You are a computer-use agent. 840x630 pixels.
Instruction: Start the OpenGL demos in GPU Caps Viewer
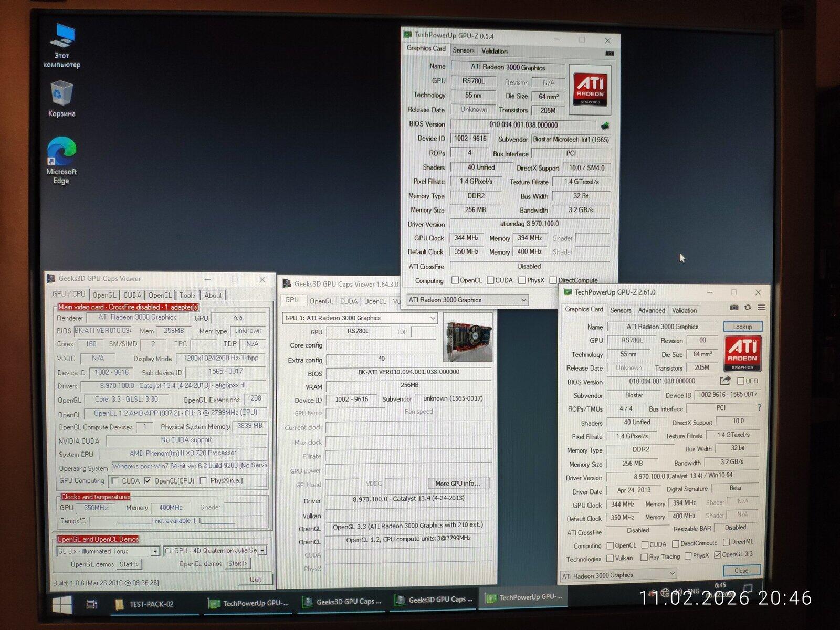[129, 564]
